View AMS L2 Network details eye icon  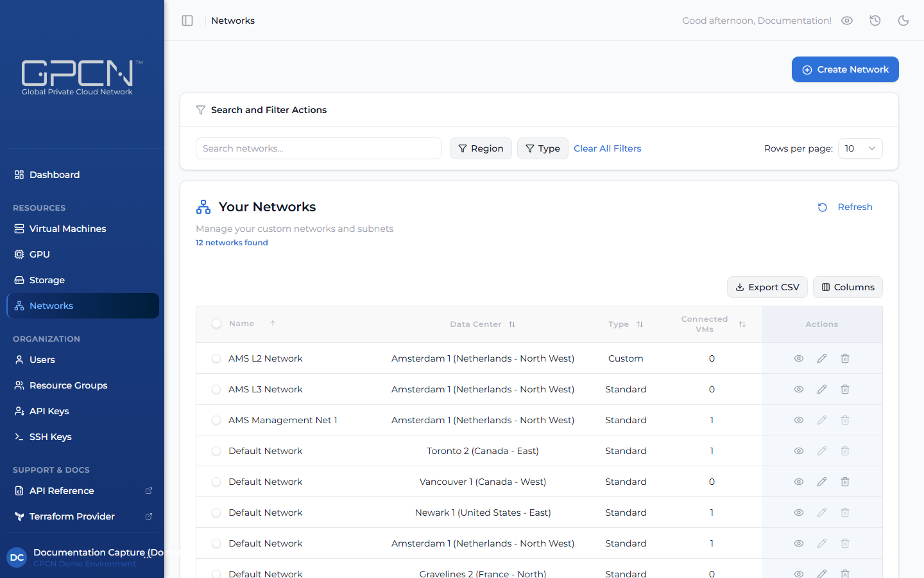(x=799, y=358)
